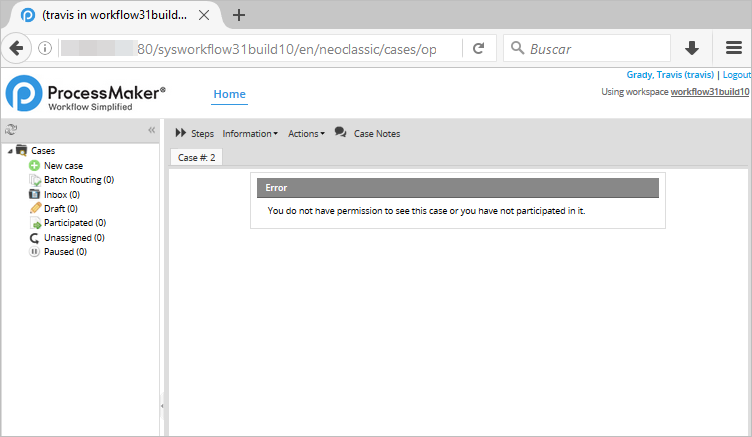Screen dimensions: 752x437
Task: Collapse the Cases tree node
Action: pos(10,151)
